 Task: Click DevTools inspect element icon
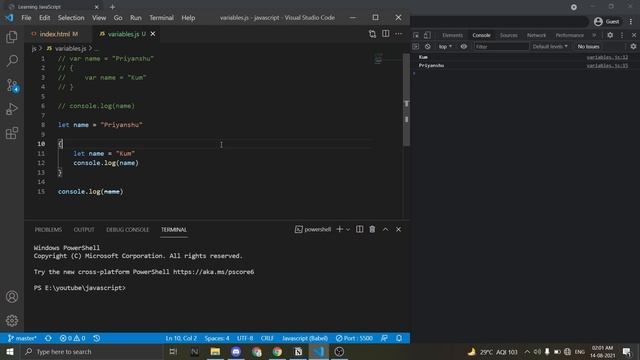coord(416,35)
